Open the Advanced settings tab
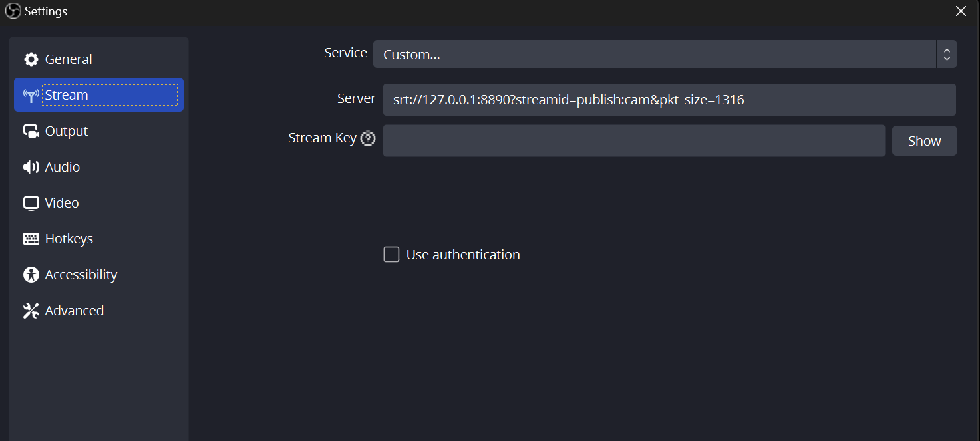The height and width of the screenshot is (441, 980). [x=98, y=311]
